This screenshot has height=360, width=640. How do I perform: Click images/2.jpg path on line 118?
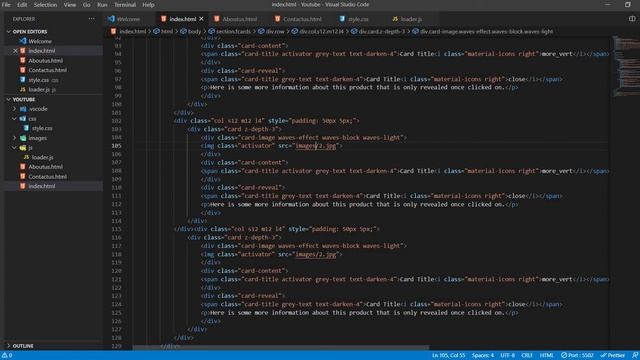pyautogui.click(x=316, y=254)
